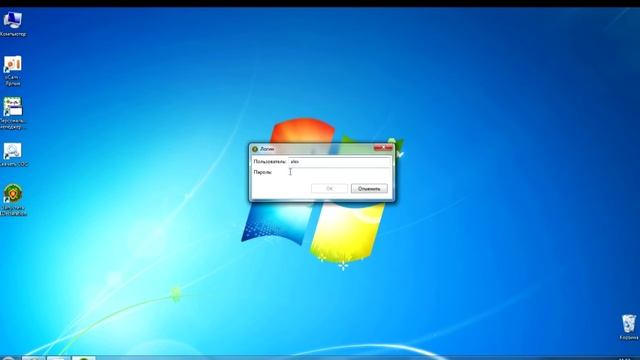Viewport: 640px width, 360px height.
Task: Open the Корзина recycle bin icon
Action: click(x=629, y=324)
